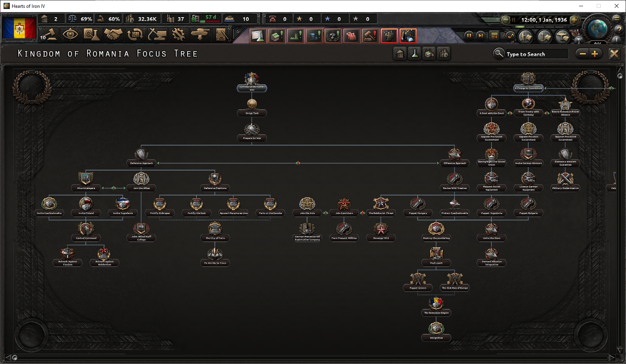Screen dimensions: 626x364
Task: Click the empty research slot alert
Action: [x=258, y=36]
